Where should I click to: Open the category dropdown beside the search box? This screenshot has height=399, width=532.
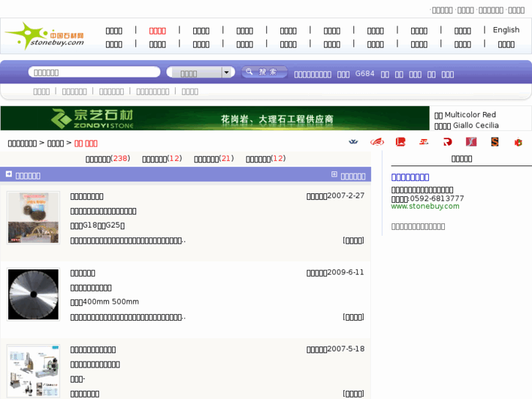201,72
